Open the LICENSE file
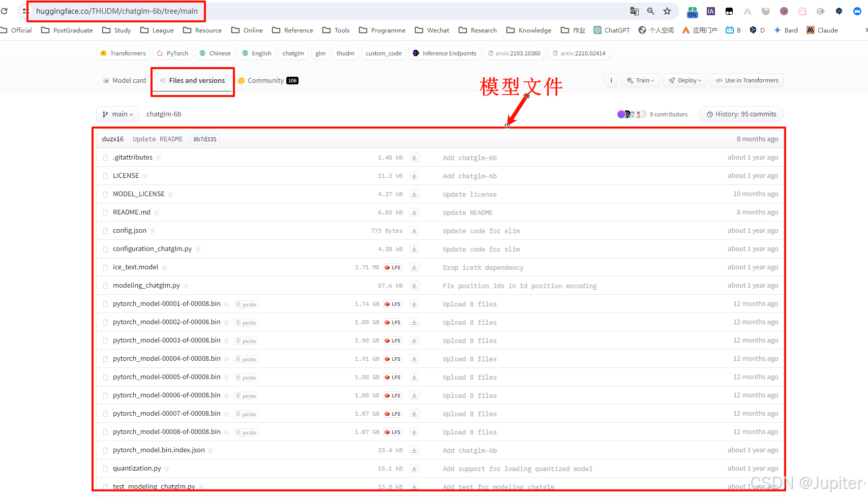This screenshot has height=498, width=868. point(126,176)
